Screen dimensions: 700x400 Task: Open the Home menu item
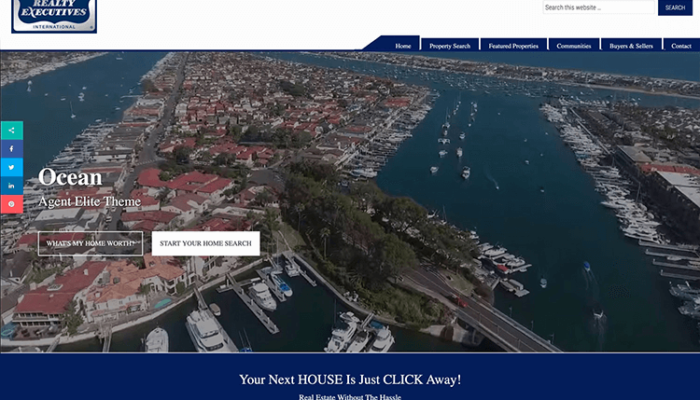[403, 46]
